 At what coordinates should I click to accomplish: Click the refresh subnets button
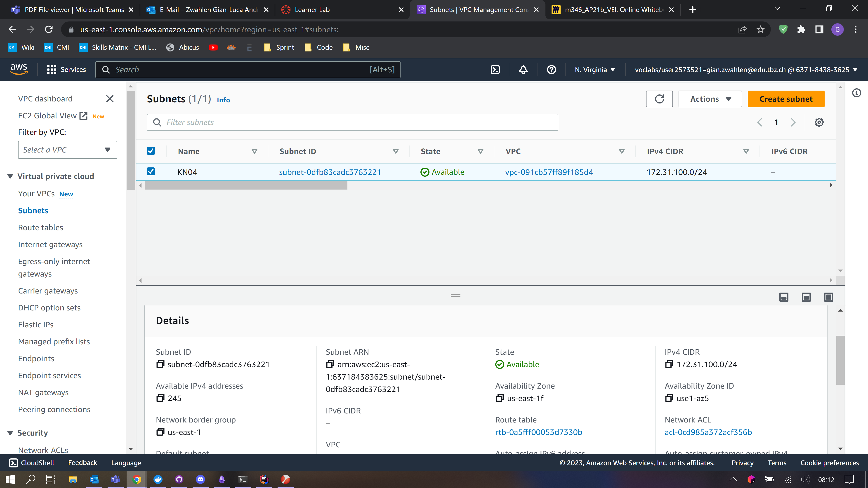659,99
